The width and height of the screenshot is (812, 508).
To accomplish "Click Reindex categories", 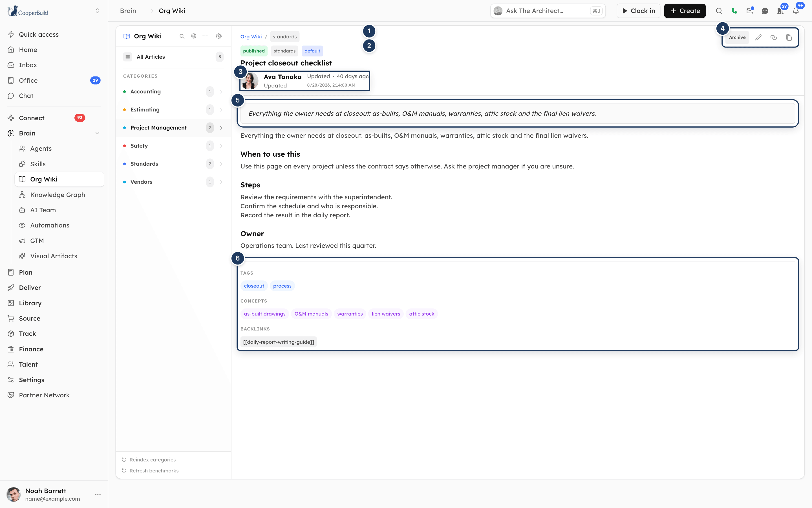I will [x=149, y=460].
